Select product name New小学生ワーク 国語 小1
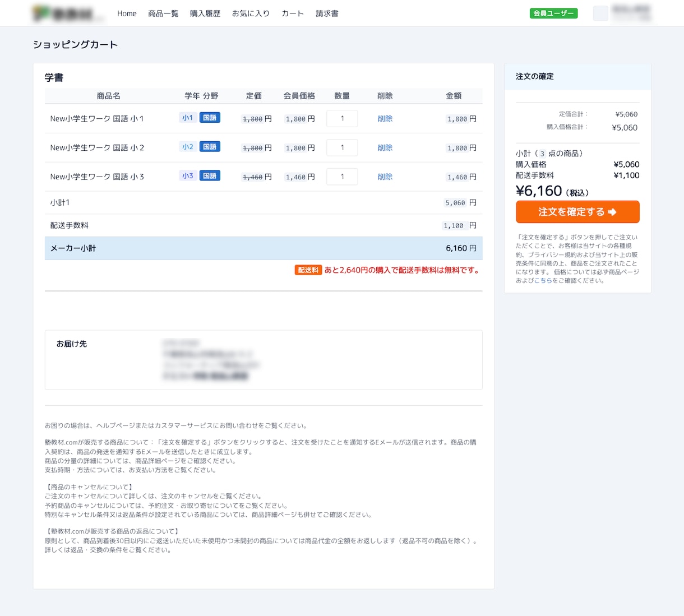The width and height of the screenshot is (684, 616). 97,119
